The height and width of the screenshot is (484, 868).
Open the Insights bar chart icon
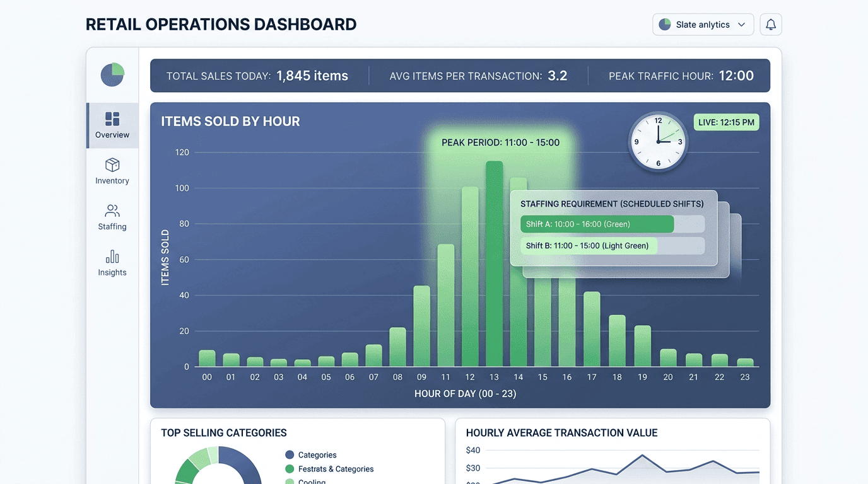pos(112,256)
